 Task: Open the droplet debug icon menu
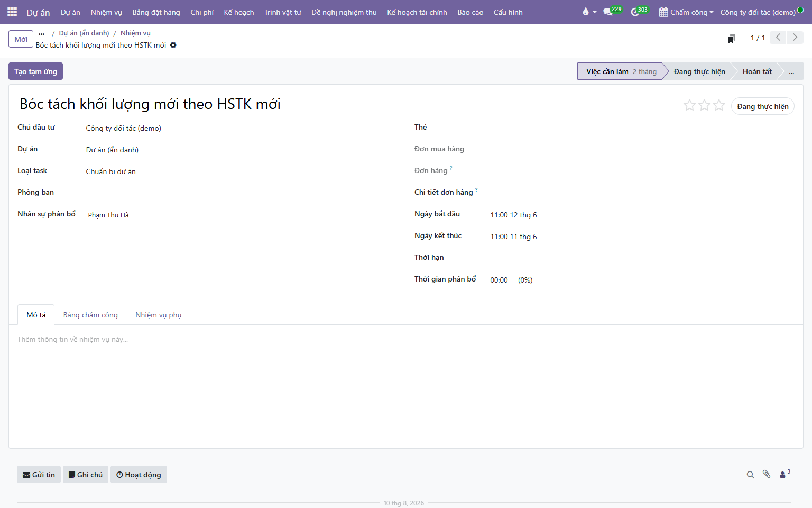click(x=588, y=12)
